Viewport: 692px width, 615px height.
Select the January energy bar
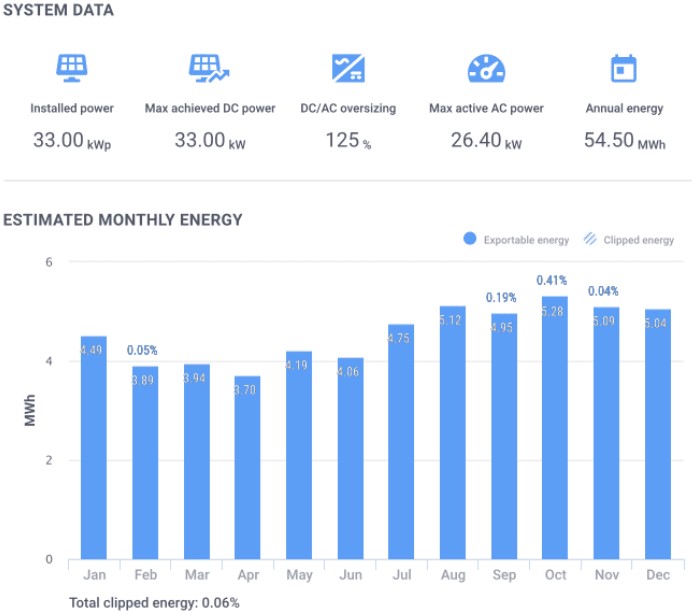pyautogui.click(x=94, y=450)
